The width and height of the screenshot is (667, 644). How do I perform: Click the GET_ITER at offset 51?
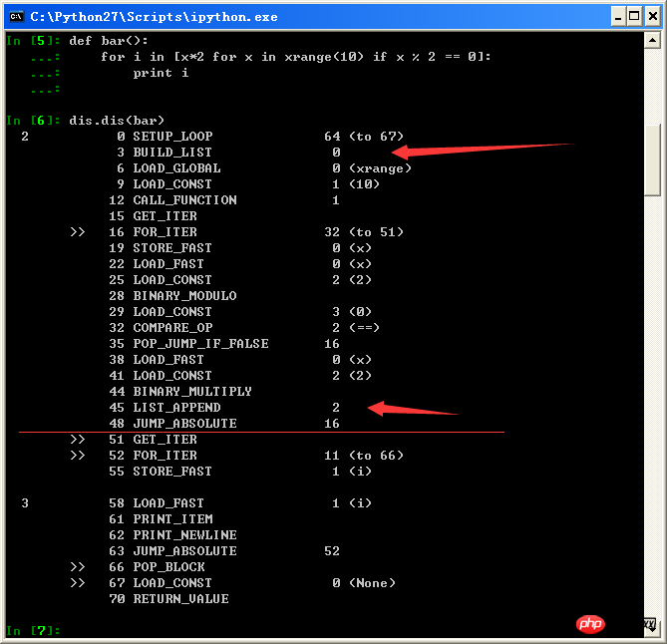[x=165, y=440]
